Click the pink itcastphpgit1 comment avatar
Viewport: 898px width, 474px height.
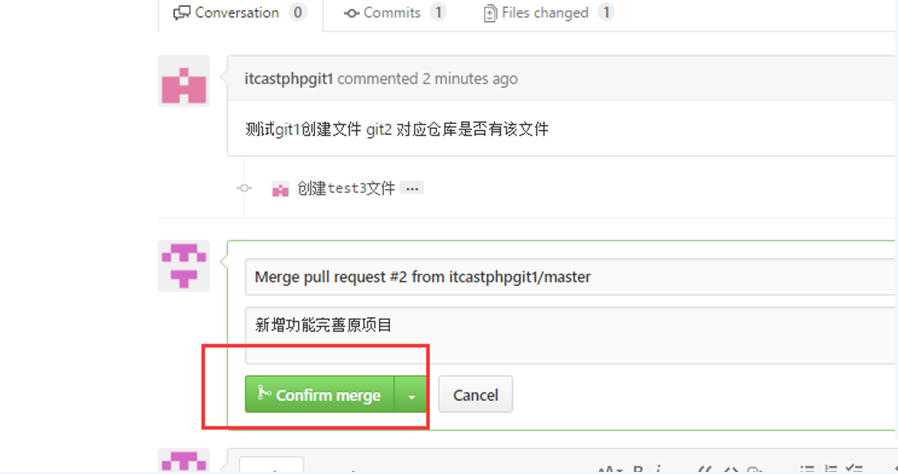pyautogui.click(x=184, y=81)
